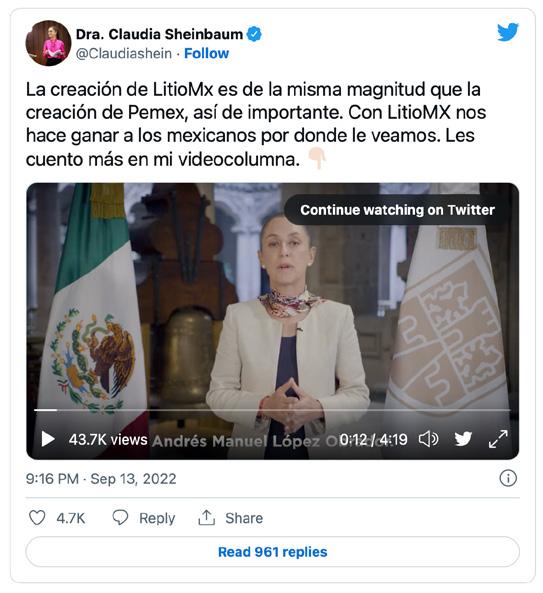The image size is (543, 593).
Task: Mute the video with the speaker icon
Action: [428, 439]
